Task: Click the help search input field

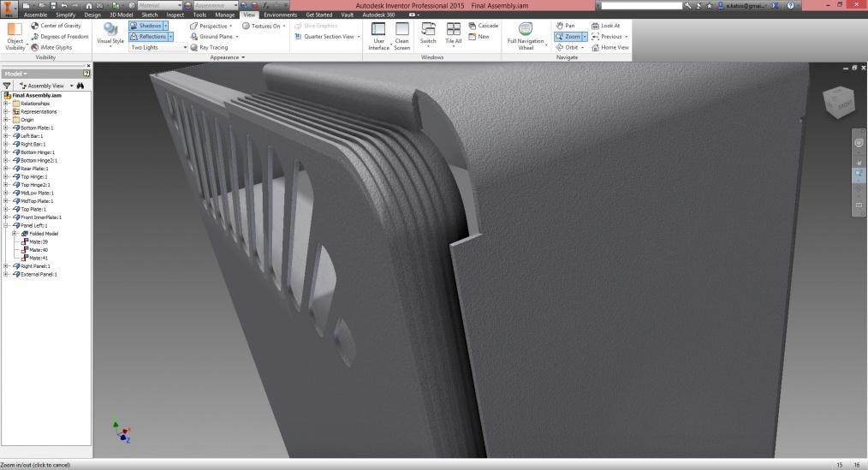Action: coord(642,5)
